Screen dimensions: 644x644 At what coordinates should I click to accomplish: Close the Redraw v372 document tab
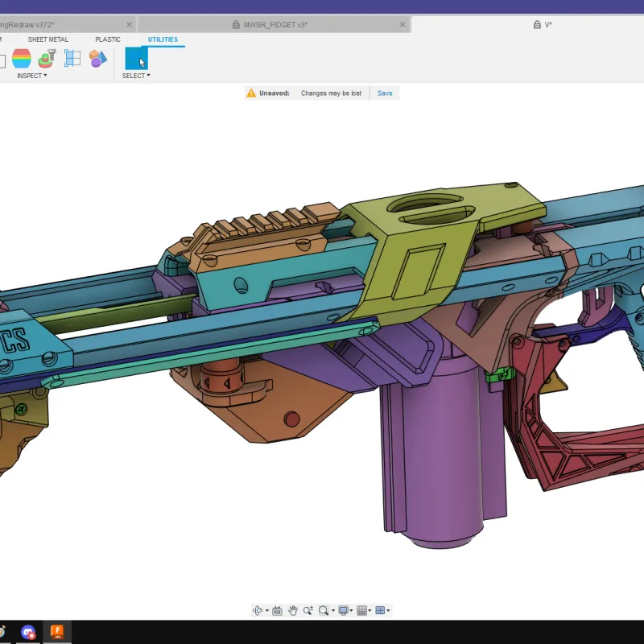[129, 25]
